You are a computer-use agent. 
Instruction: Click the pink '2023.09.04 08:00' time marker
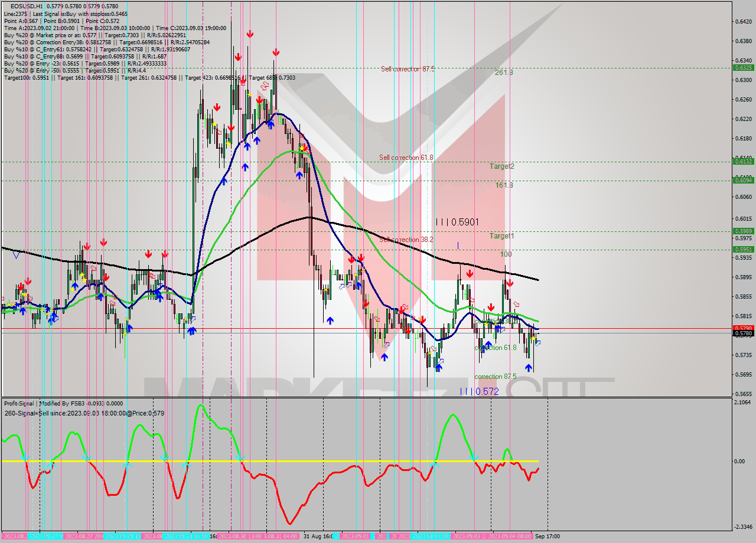click(x=511, y=537)
